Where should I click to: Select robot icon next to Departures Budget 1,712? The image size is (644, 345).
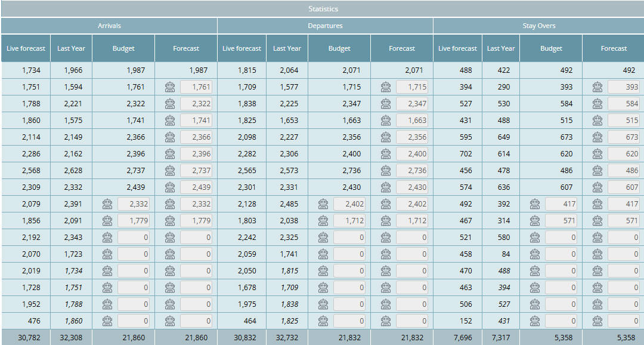point(323,221)
